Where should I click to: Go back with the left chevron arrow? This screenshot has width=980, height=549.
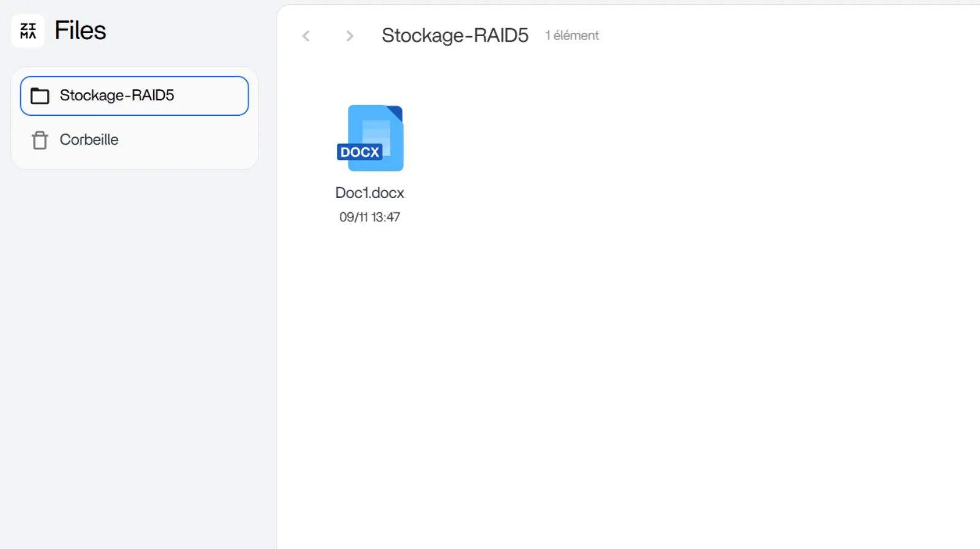pyautogui.click(x=306, y=36)
